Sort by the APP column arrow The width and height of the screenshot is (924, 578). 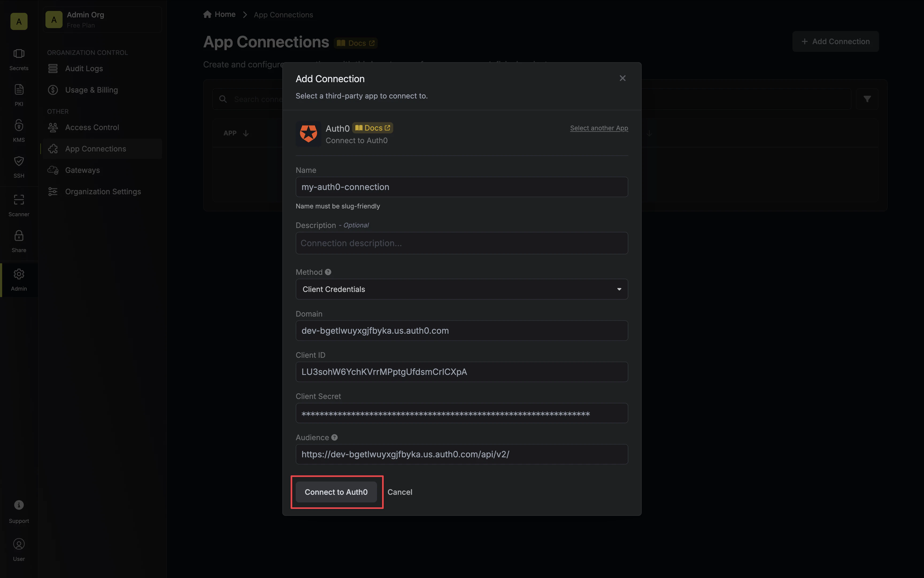(x=246, y=133)
